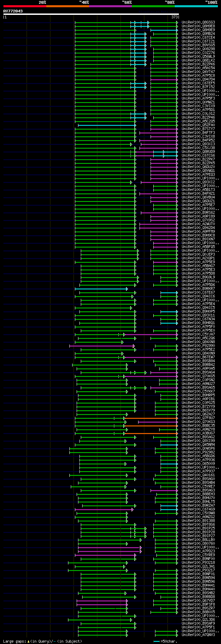
Task: Select the UniRef100_B8LLB0 label
Action: point(198,540)
